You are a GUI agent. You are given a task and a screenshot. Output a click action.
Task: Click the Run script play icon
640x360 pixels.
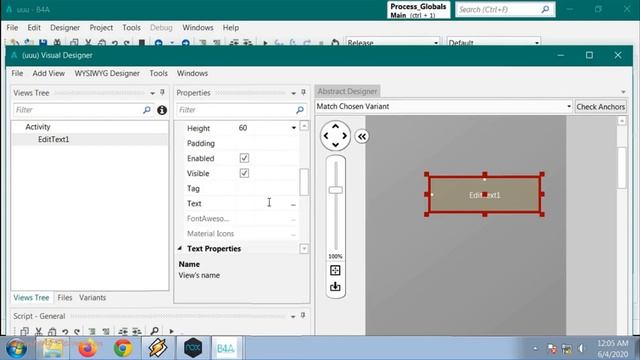click(171, 331)
